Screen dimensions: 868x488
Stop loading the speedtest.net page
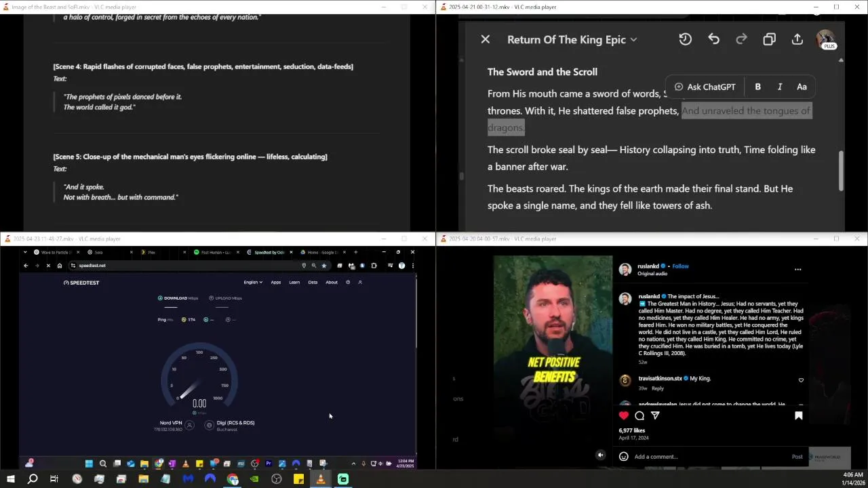[47, 266]
